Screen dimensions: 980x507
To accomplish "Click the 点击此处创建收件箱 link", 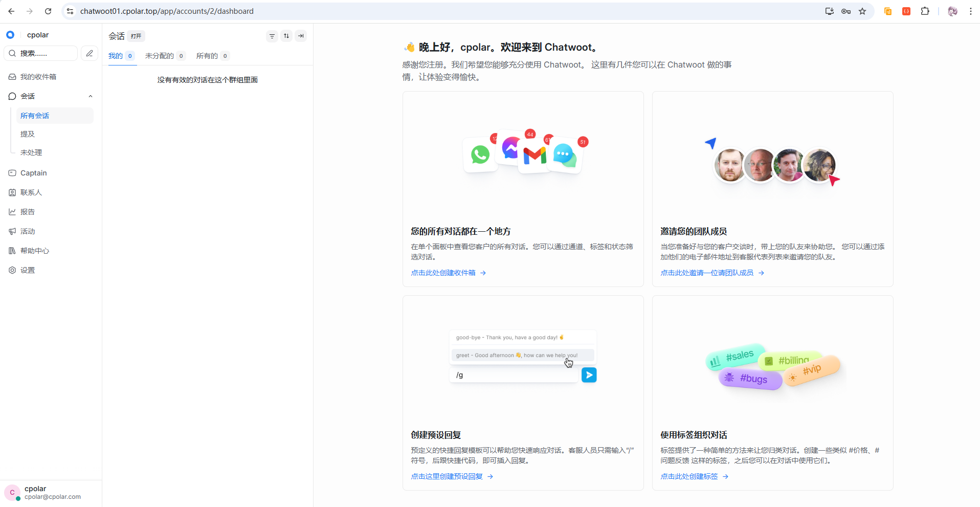I will coord(443,273).
